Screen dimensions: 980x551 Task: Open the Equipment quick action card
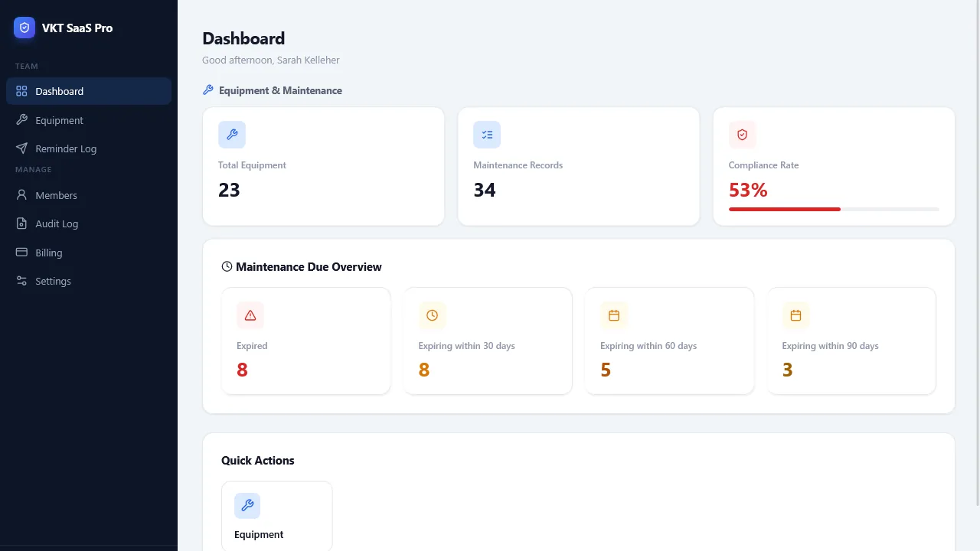pyautogui.click(x=277, y=516)
